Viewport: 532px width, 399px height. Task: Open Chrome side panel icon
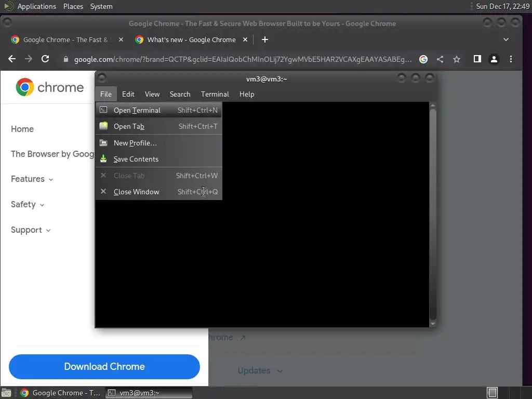[x=477, y=59]
